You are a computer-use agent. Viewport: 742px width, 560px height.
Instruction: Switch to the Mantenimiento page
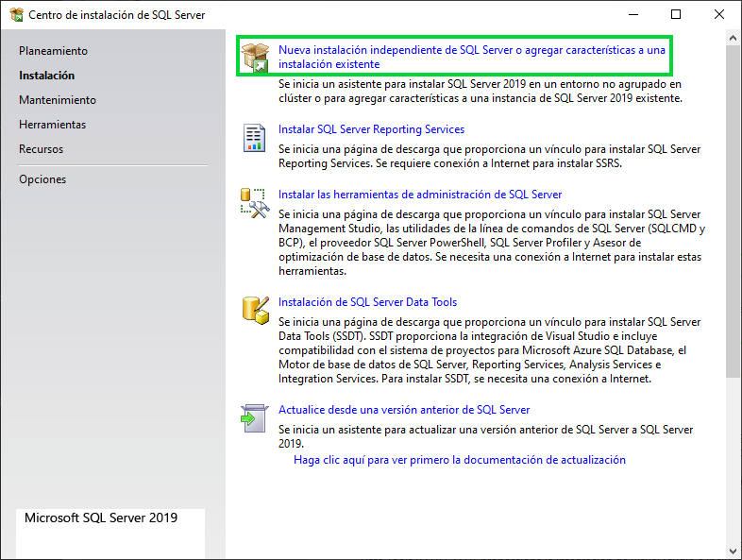(58, 100)
